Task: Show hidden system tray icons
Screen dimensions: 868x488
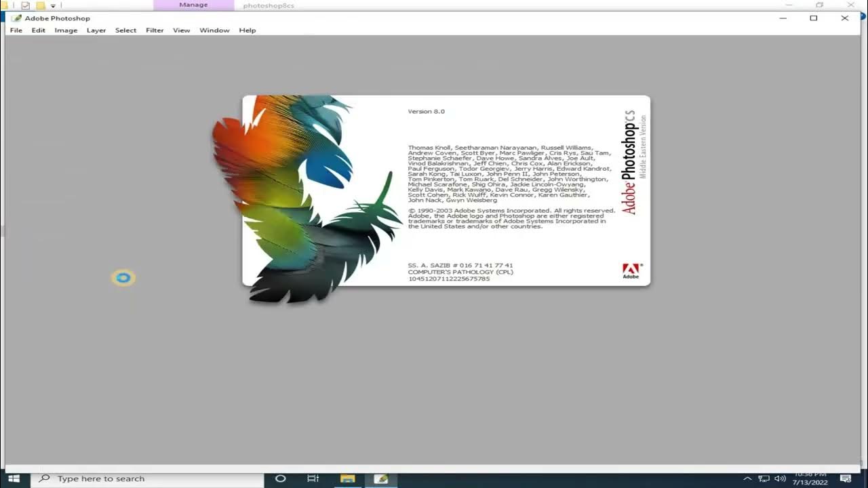Action: pos(747,479)
